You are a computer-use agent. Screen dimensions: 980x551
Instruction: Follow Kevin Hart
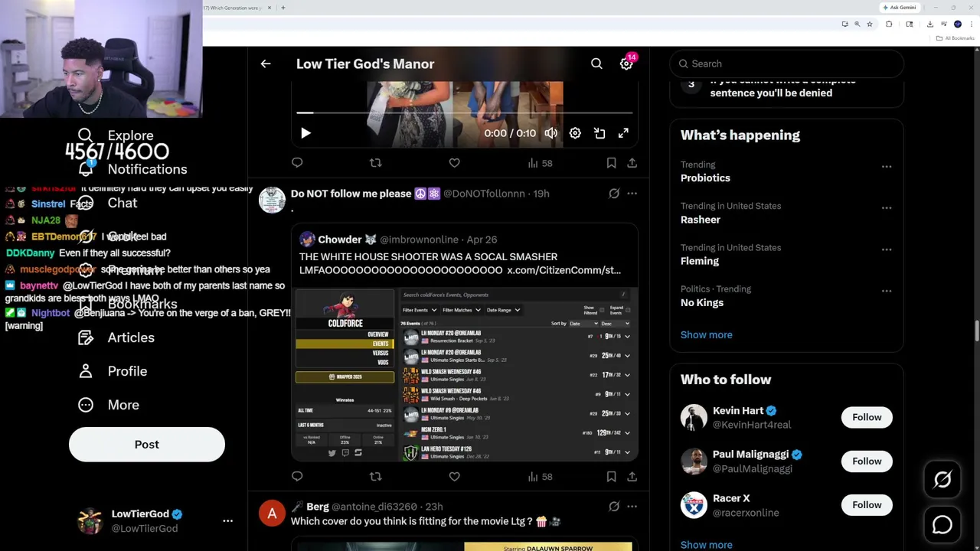point(867,417)
